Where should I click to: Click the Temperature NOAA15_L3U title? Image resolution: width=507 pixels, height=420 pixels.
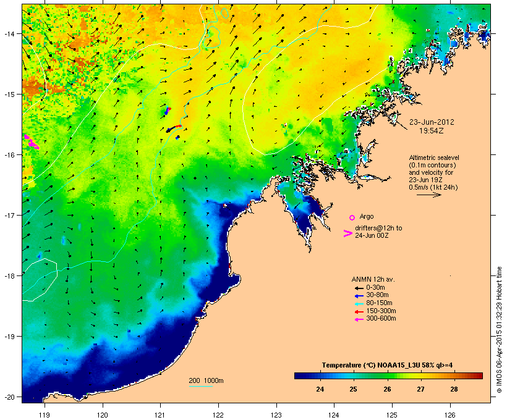pyautogui.click(x=387, y=365)
